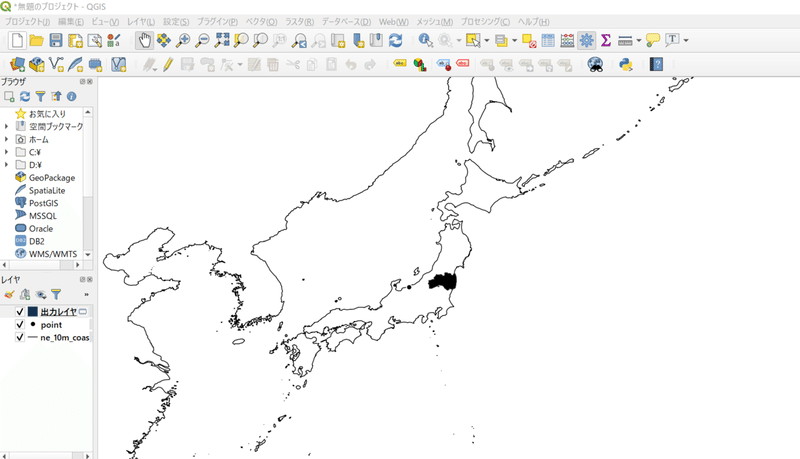Screen dimensions: 800x459
Task: Open the field calculator abacus icon
Action: tap(567, 40)
